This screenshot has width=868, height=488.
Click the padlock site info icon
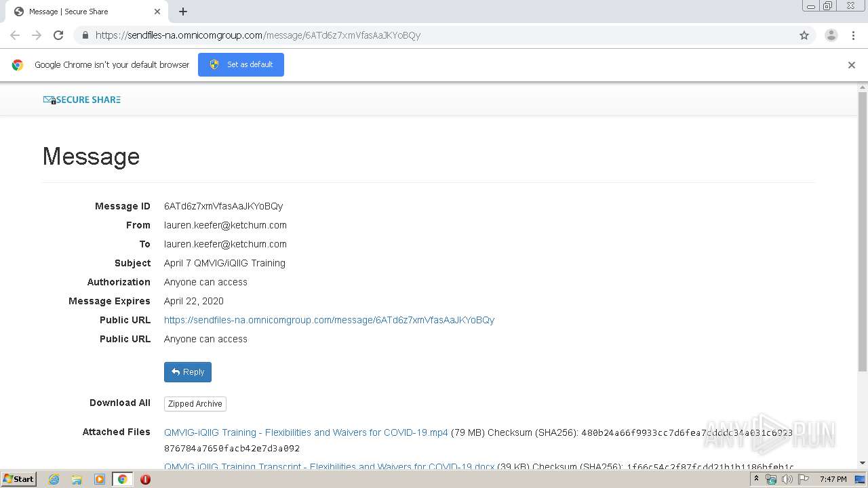point(85,35)
